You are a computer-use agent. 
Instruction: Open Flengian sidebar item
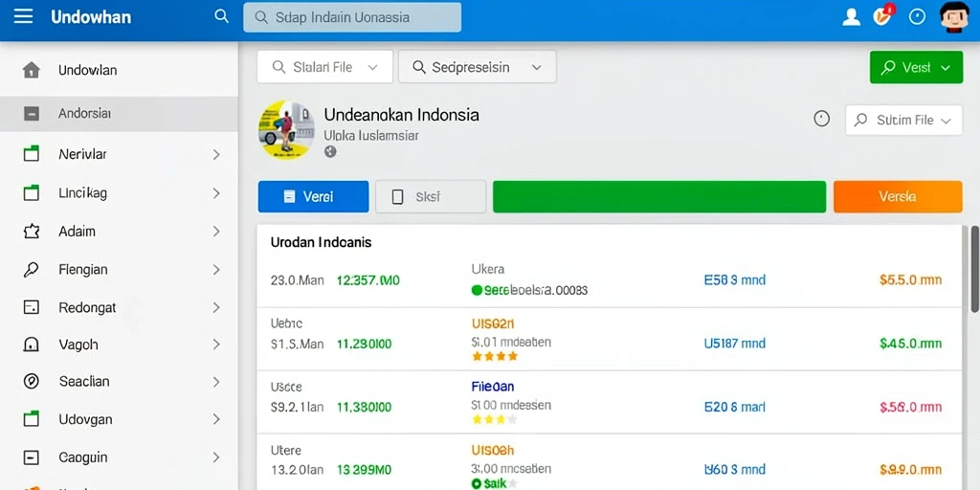(x=119, y=270)
